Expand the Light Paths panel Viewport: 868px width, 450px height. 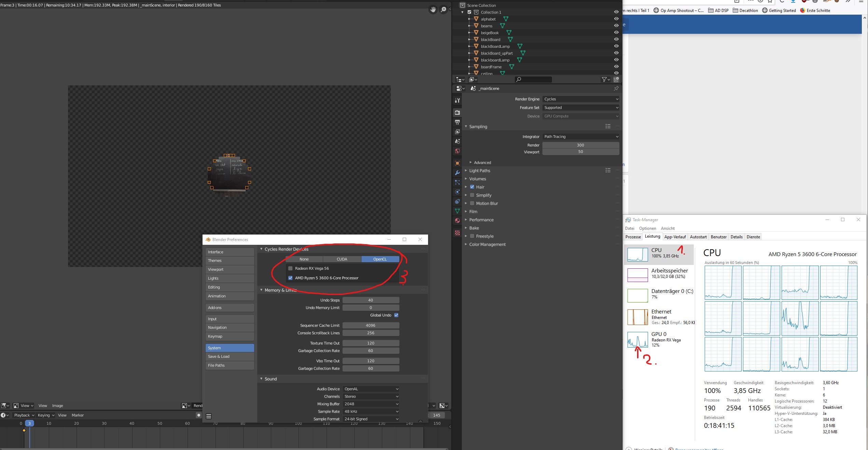coord(479,171)
